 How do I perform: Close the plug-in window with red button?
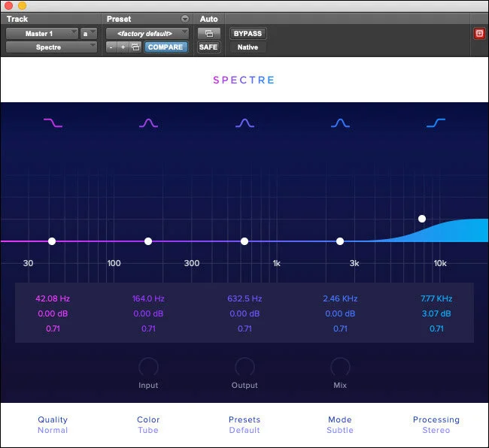pos(8,5)
